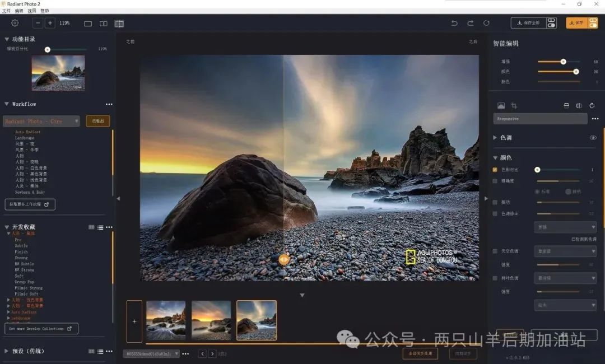The image size is (605, 364).
Task: Flip image horizontally icon
Action: coord(579,106)
